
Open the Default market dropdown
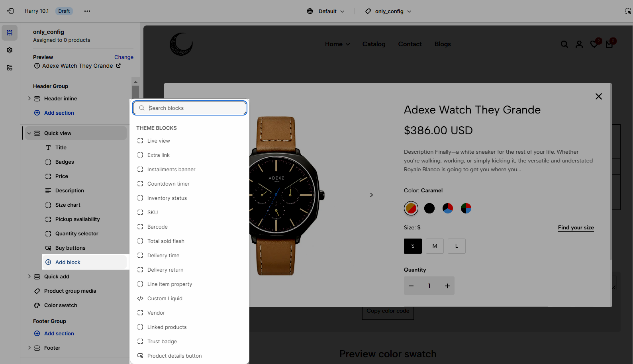coord(326,11)
